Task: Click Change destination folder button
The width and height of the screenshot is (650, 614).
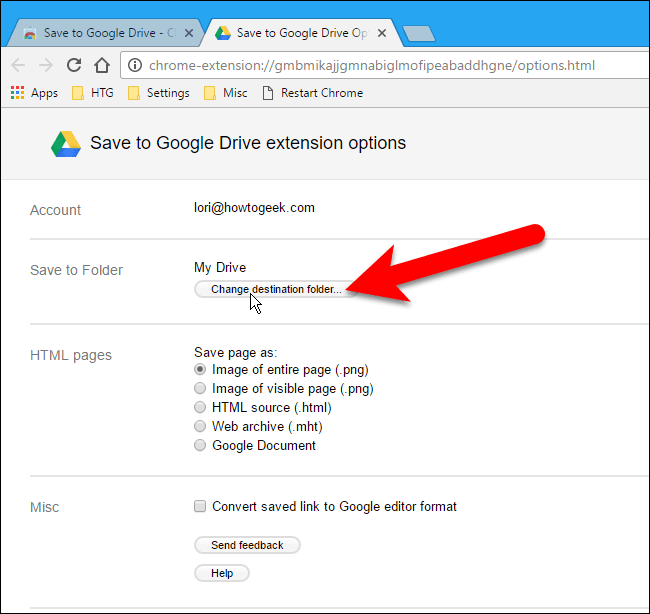Action: tap(275, 289)
